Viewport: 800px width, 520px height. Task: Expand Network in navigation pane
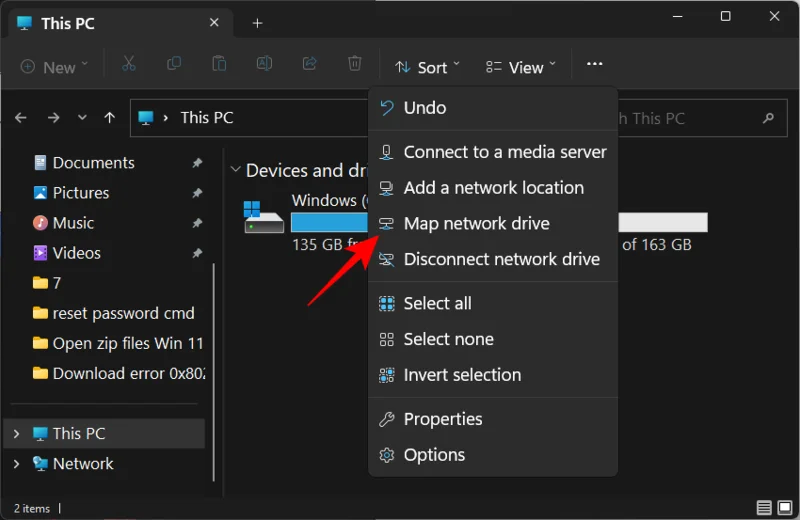click(16, 464)
